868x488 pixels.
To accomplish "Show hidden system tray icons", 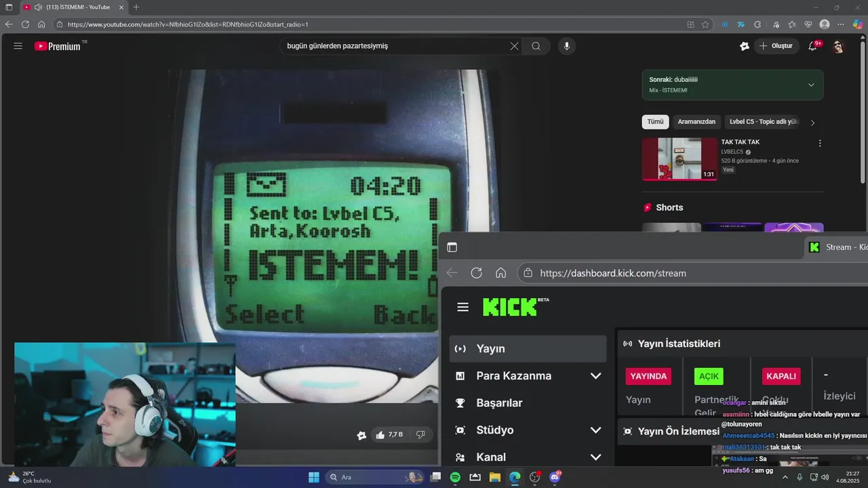I will click(x=785, y=477).
